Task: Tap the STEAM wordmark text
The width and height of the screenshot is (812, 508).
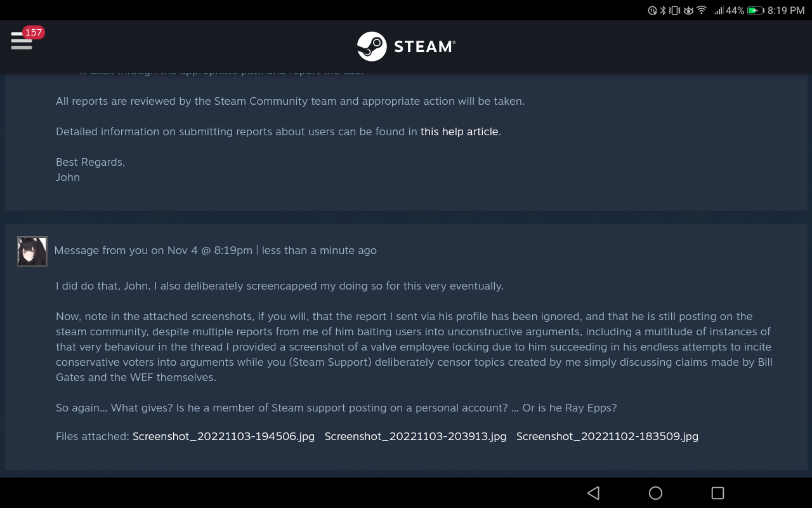Action: [424, 46]
